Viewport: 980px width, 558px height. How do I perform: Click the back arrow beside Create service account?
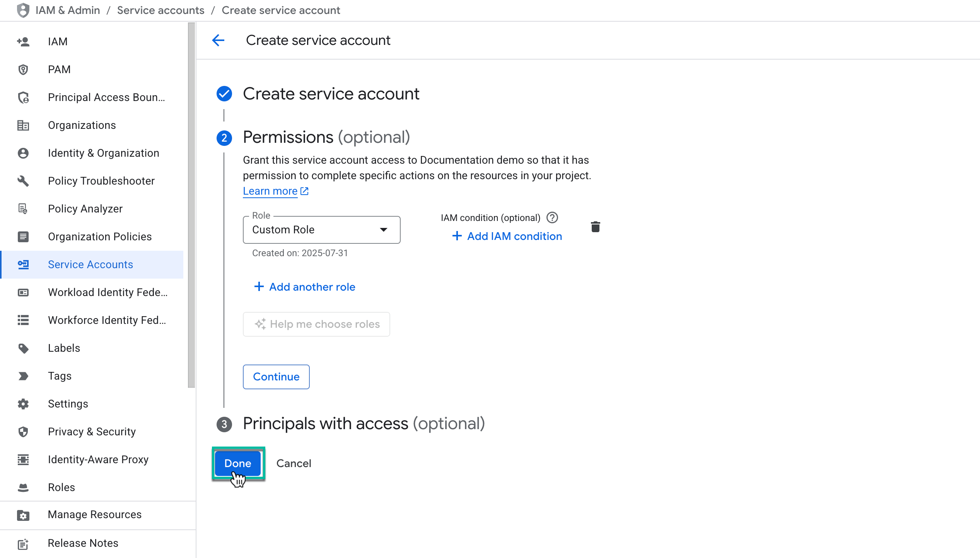[x=218, y=40]
